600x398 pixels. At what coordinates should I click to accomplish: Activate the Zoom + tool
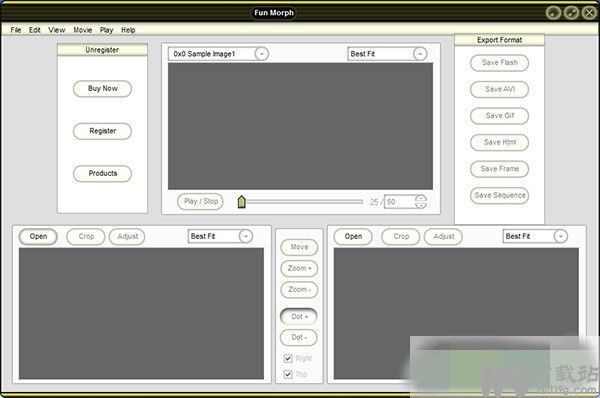[299, 268]
